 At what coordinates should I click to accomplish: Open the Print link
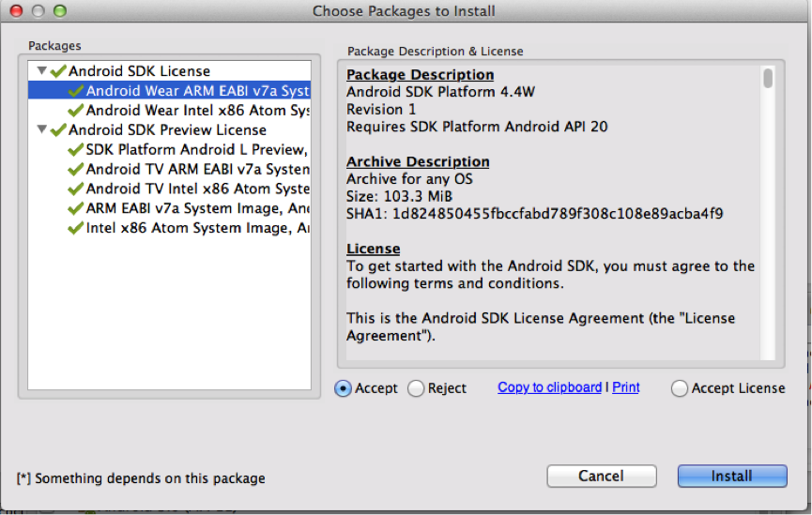(625, 387)
